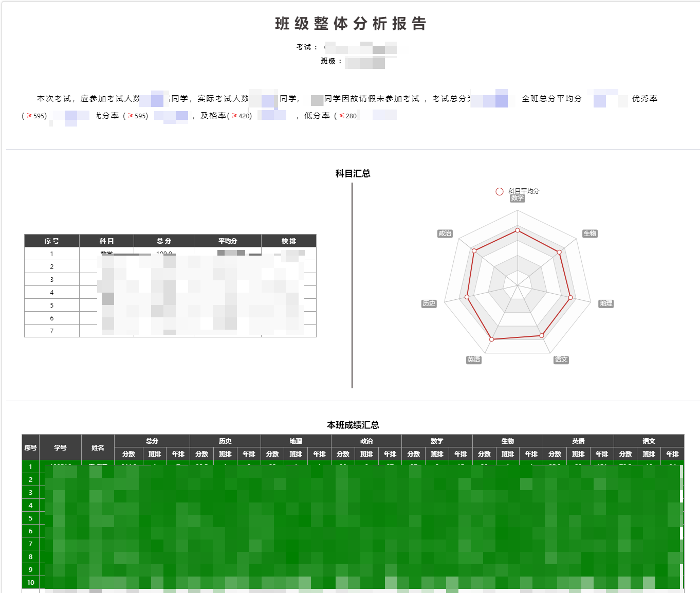The width and height of the screenshot is (700, 593).
Task: Click the 生物 group header in score table
Action: point(508,441)
